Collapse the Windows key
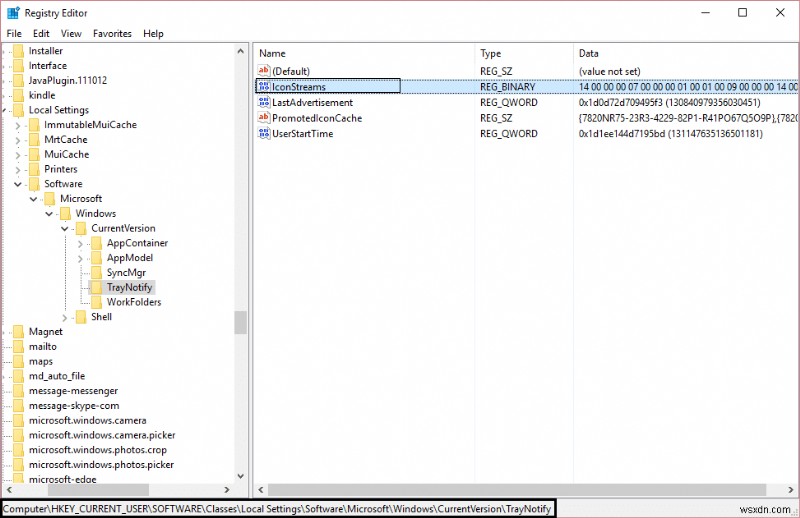 [49, 213]
